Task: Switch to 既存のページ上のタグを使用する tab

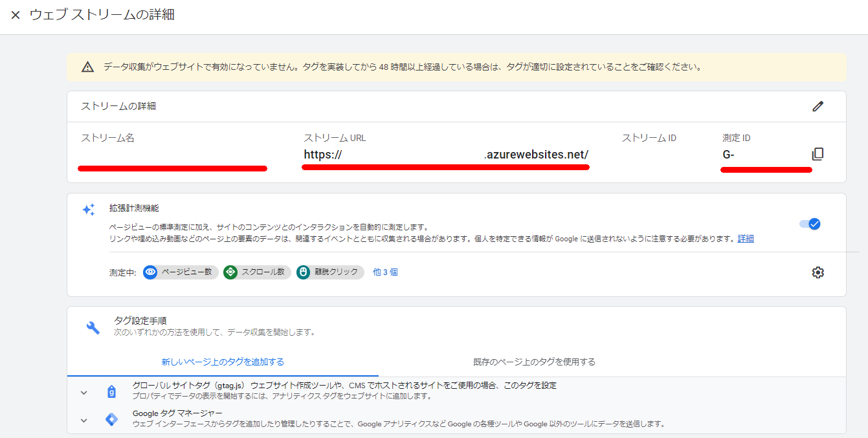Action: [x=534, y=362]
